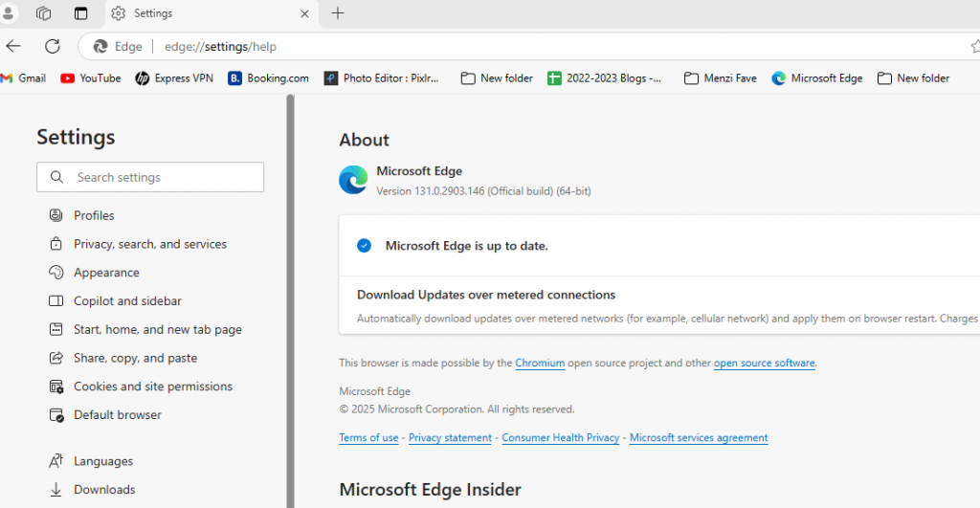Click the version number text
This screenshot has width=980, height=508.
483,191
